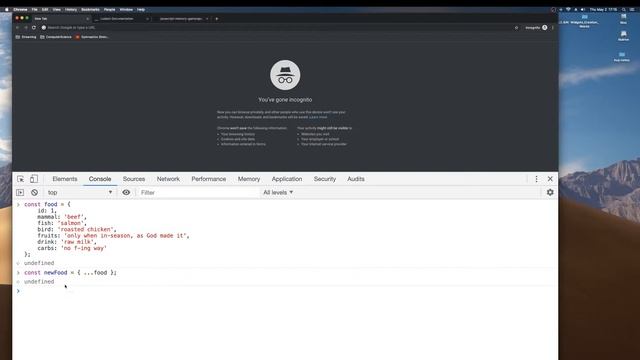
Task: Select the New Tab browser tab
Action: pos(60,18)
